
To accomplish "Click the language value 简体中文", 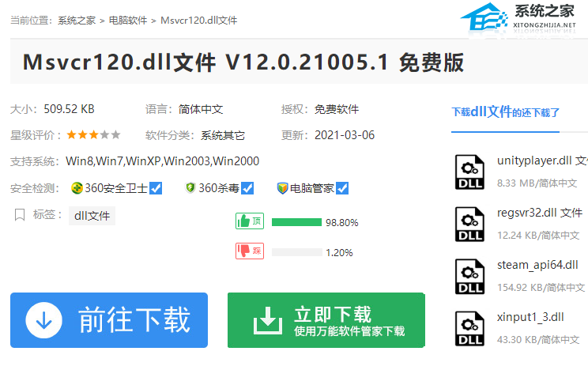I will coord(201,109).
